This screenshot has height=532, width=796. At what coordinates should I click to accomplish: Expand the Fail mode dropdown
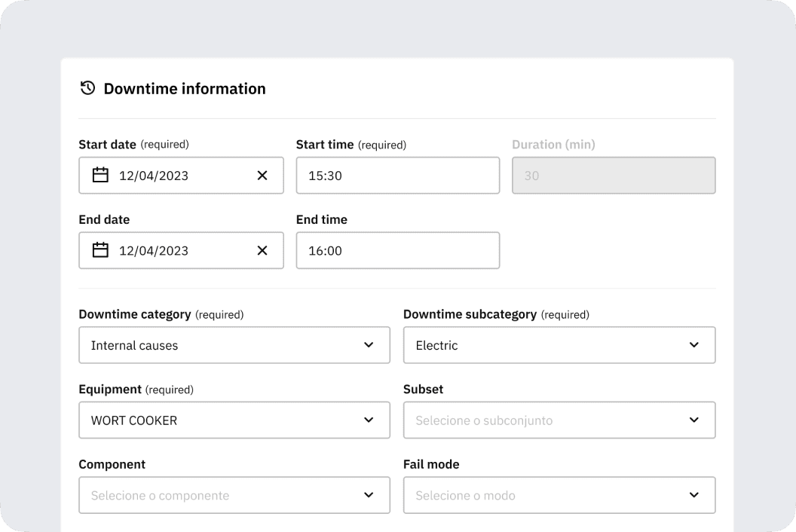click(x=559, y=495)
